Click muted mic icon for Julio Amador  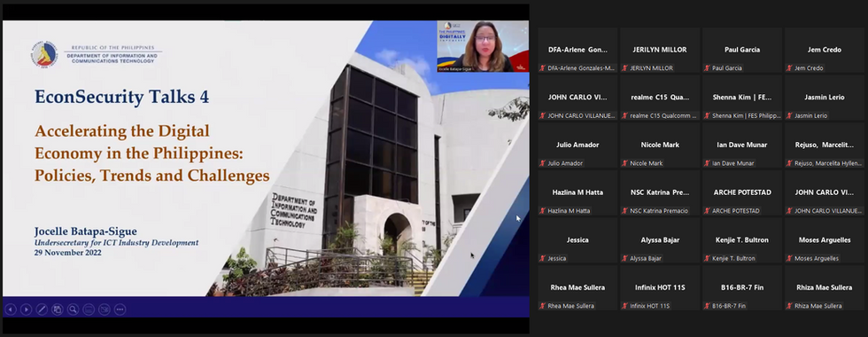point(543,163)
